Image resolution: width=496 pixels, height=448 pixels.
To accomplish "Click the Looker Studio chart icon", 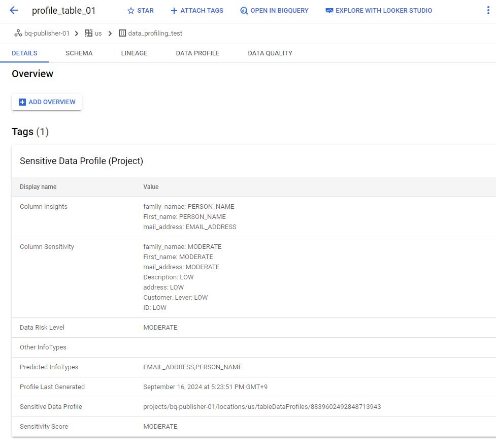I will pos(329,11).
